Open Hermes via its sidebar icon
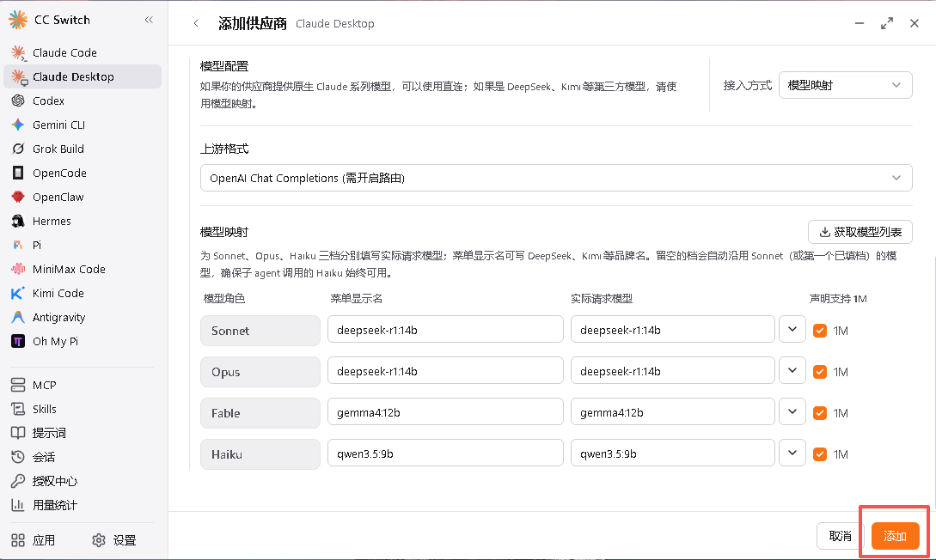Screen dimensions: 936x560 [x=18, y=222]
